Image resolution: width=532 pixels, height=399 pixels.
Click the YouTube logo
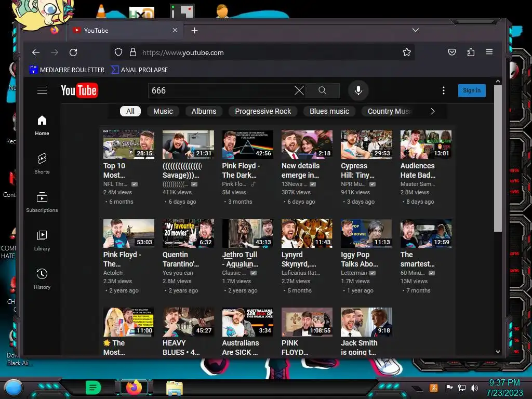point(79,90)
